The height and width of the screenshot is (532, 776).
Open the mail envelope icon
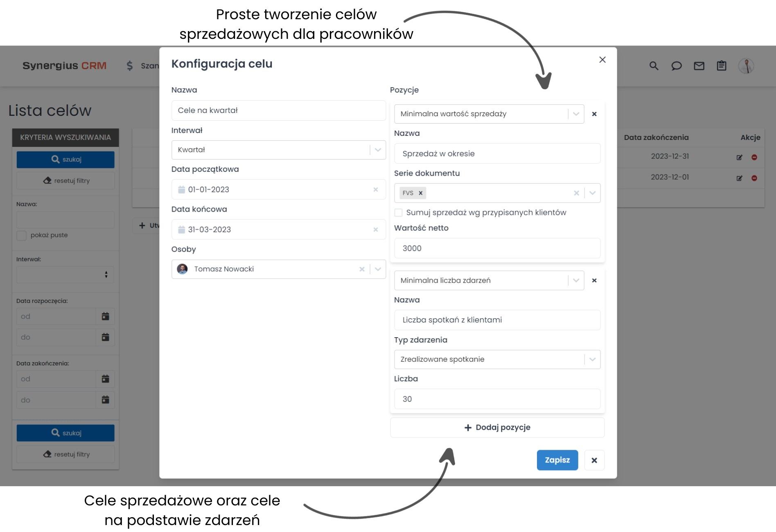point(699,66)
